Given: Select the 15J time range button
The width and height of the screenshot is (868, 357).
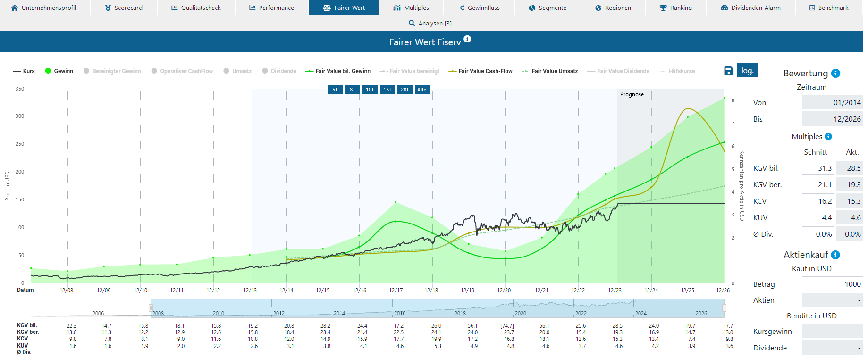Looking at the screenshot, I should (387, 90).
